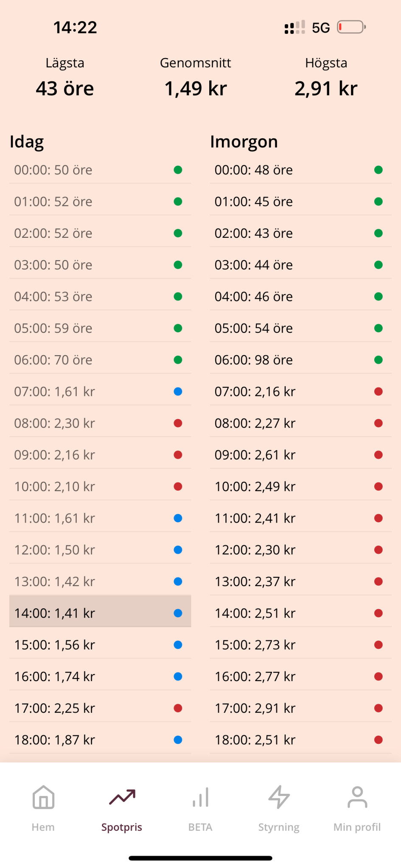Select the highlighted 14:00 1,41 kr row
Image resolution: width=401 pixels, height=868 pixels.
pos(100,613)
